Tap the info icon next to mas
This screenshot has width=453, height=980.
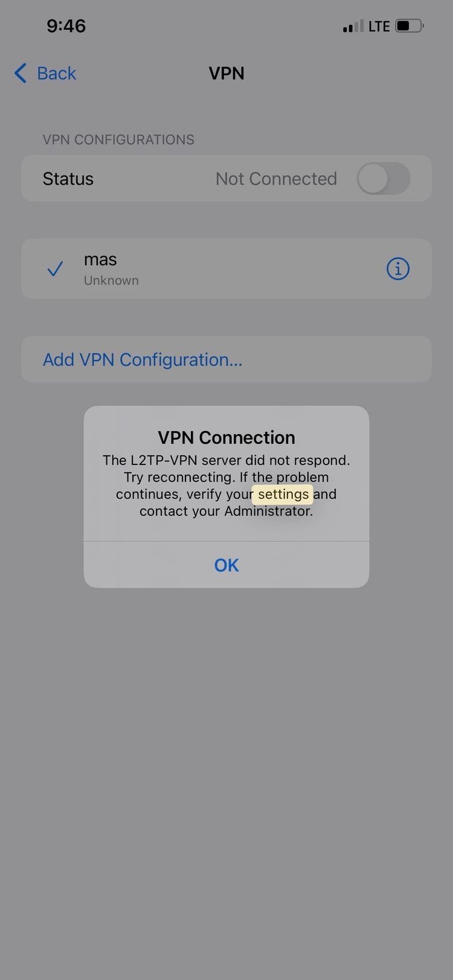(x=397, y=269)
